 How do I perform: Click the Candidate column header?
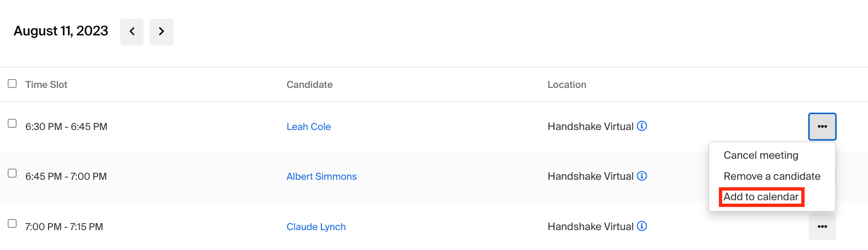click(309, 85)
